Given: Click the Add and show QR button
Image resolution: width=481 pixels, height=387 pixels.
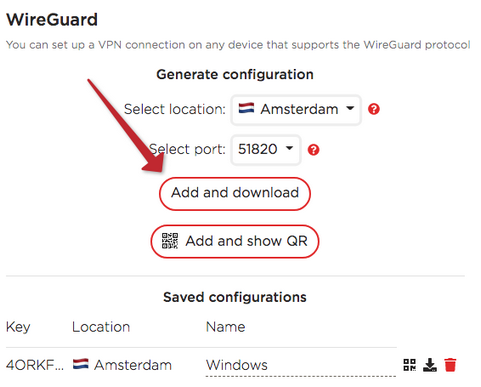Looking at the screenshot, I should point(235,241).
